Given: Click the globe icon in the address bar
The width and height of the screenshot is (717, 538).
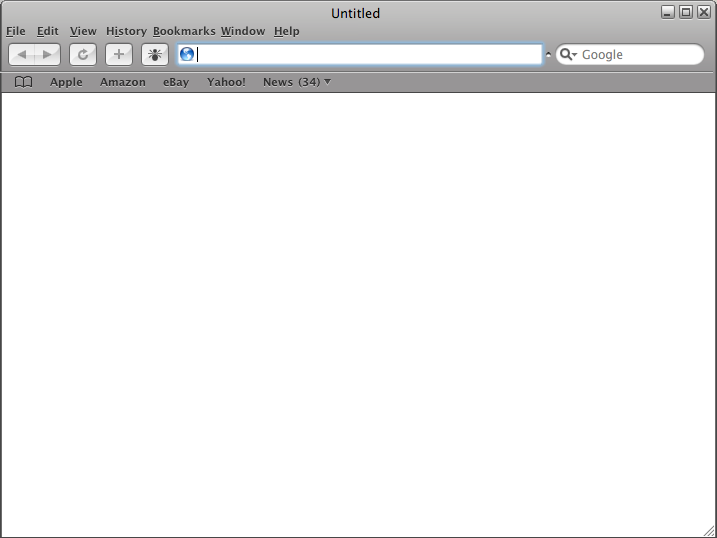Looking at the screenshot, I should click(x=187, y=54).
